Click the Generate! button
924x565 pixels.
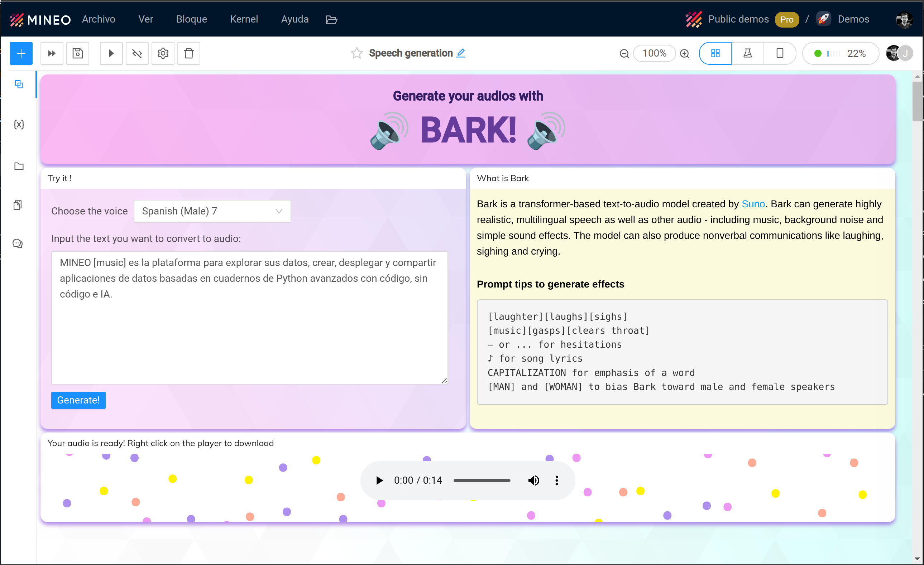pos(78,400)
